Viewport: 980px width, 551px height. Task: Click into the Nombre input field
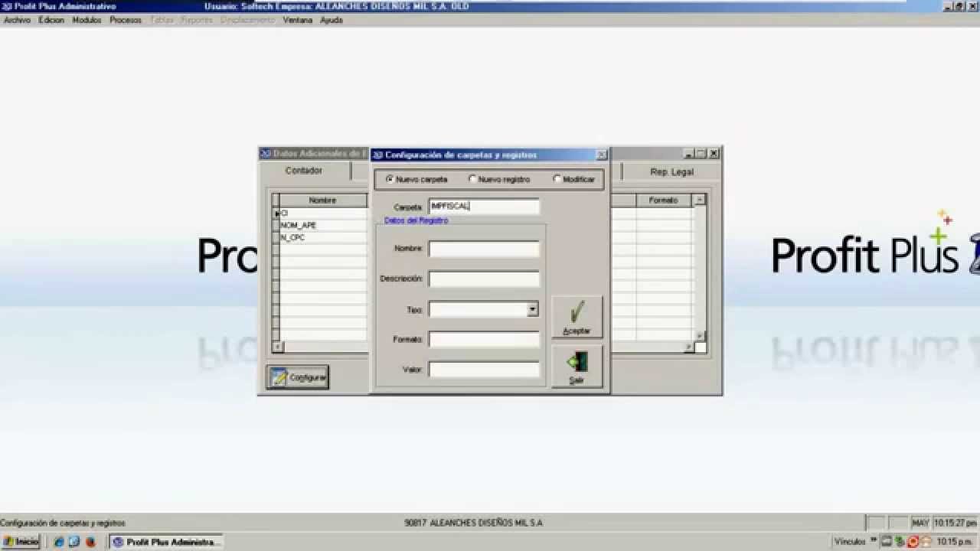pos(484,249)
